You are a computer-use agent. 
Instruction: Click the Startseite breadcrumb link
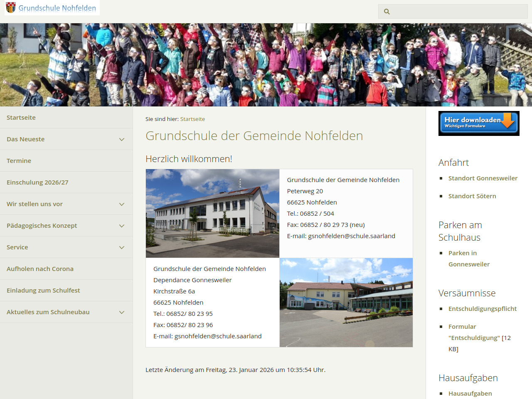[192, 119]
